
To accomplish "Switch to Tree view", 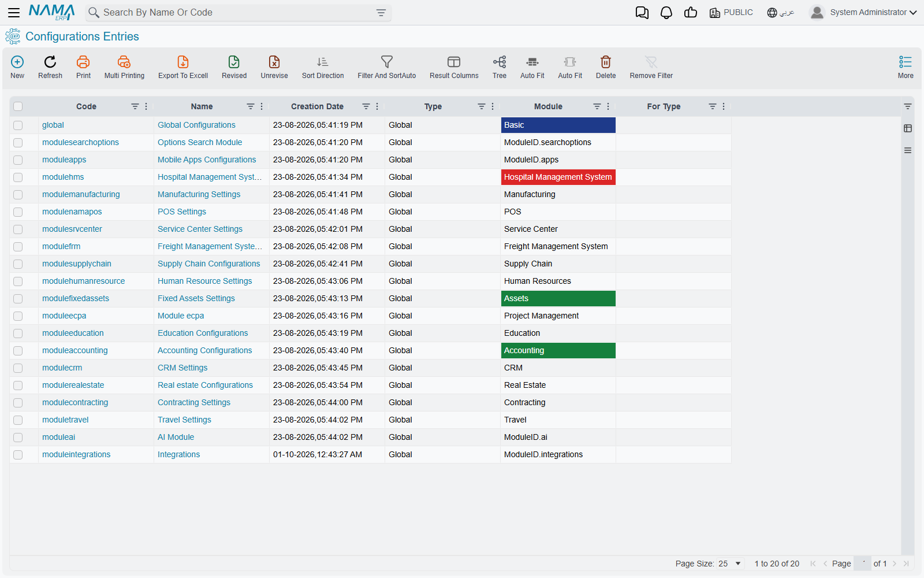I will point(500,67).
